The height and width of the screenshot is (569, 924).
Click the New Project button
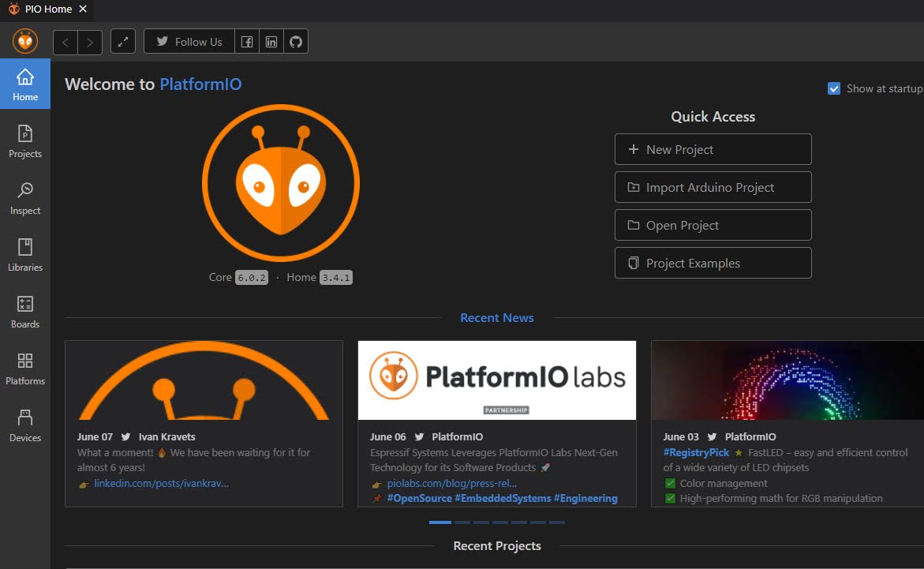click(713, 149)
